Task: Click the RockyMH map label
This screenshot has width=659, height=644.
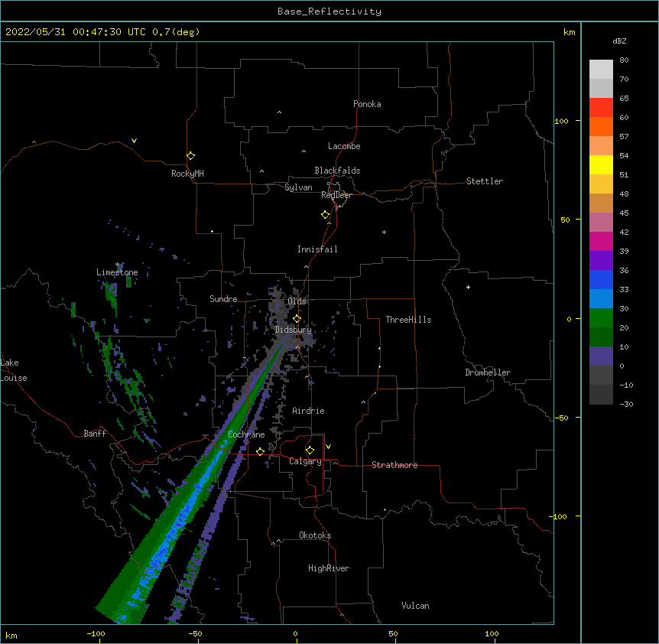Action: click(x=187, y=174)
